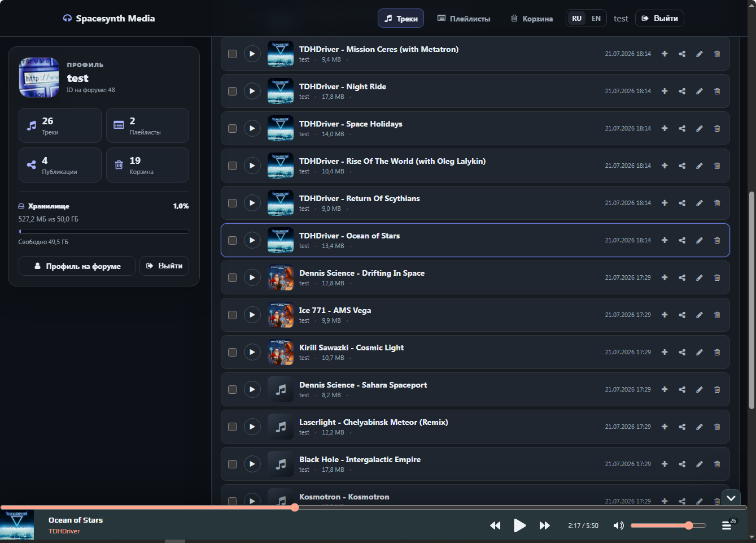Viewport: 756px width, 543px height.
Task: Rewind to previous track in player bar
Action: [x=495, y=525]
